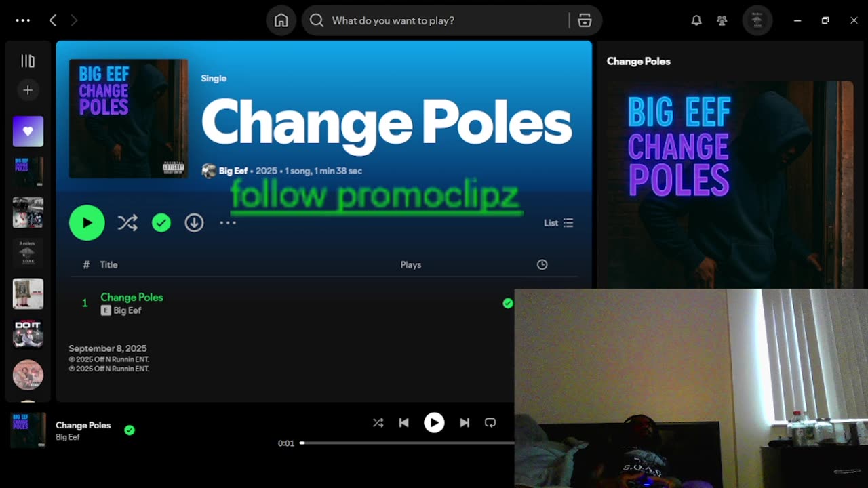Collapse Your Library sidebar icon
The height and width of the screenshot is (488, 868).
[28, 61]
